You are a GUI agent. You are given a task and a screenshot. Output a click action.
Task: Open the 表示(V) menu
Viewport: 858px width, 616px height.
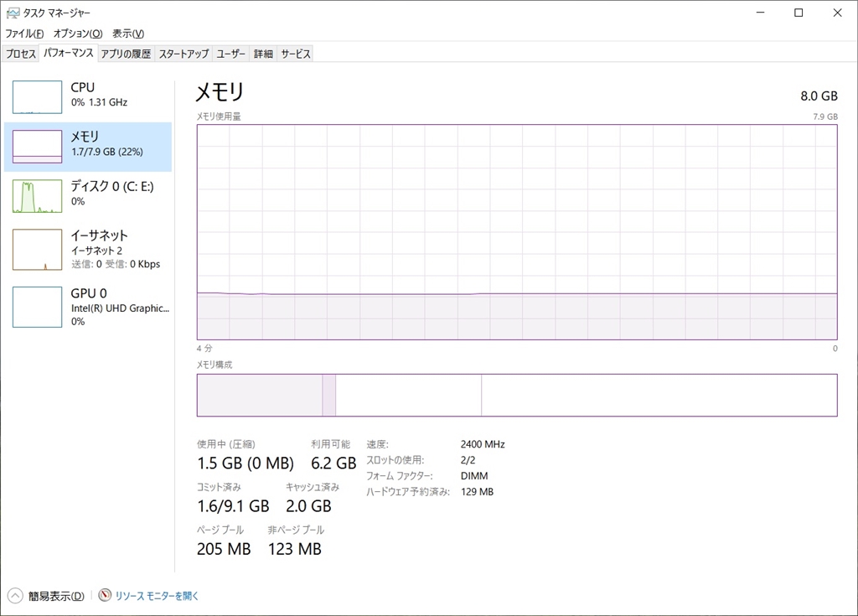[x=128, y=34]
